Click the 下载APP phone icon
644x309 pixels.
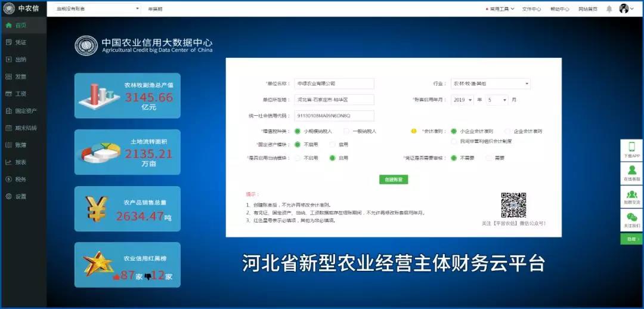click(x=631, y=147)
